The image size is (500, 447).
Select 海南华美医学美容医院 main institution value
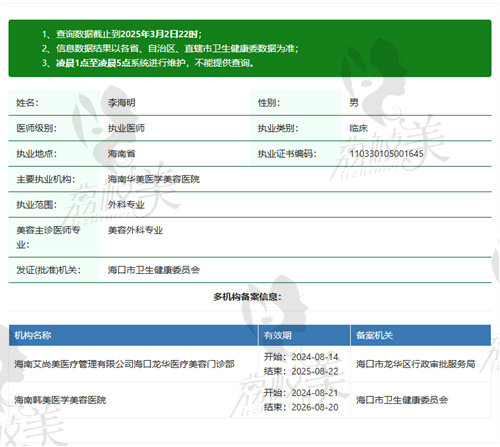click(x=154, y=179)
